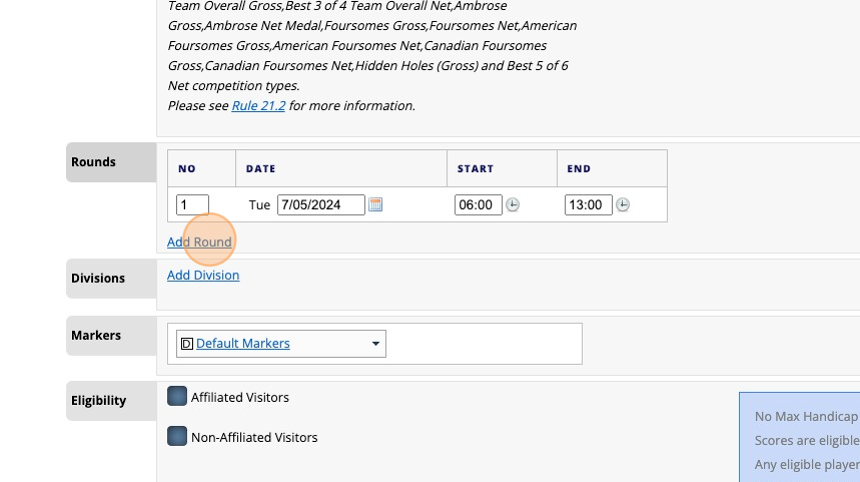Select the Rounds section label
This screenshot has height=482, width=860.
94,162
